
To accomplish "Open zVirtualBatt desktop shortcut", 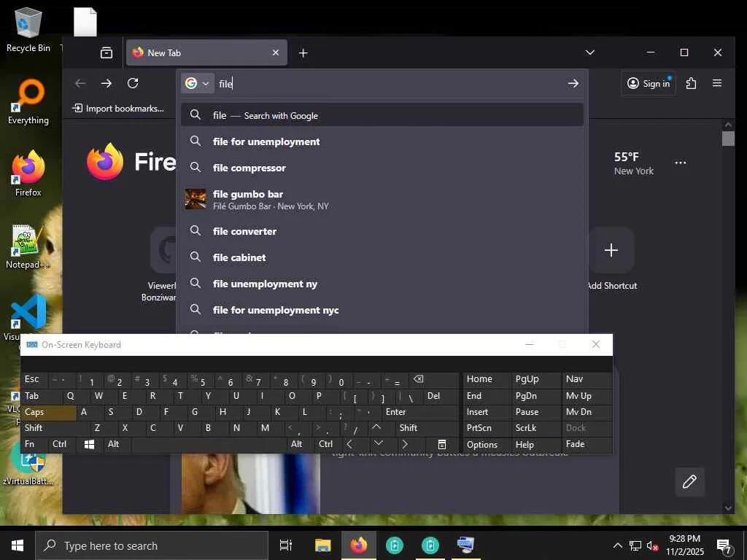I will 28,464.
